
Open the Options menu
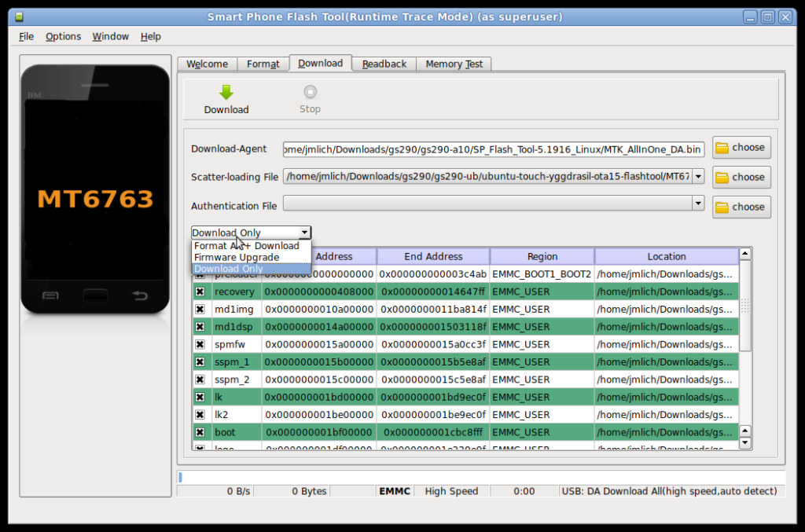tap(63, 36)
